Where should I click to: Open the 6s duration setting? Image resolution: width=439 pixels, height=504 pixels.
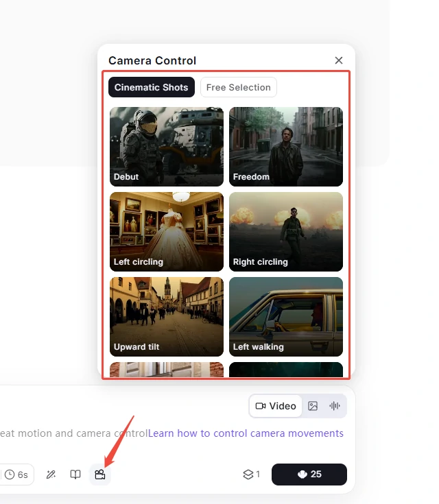[x=16, y=475]
